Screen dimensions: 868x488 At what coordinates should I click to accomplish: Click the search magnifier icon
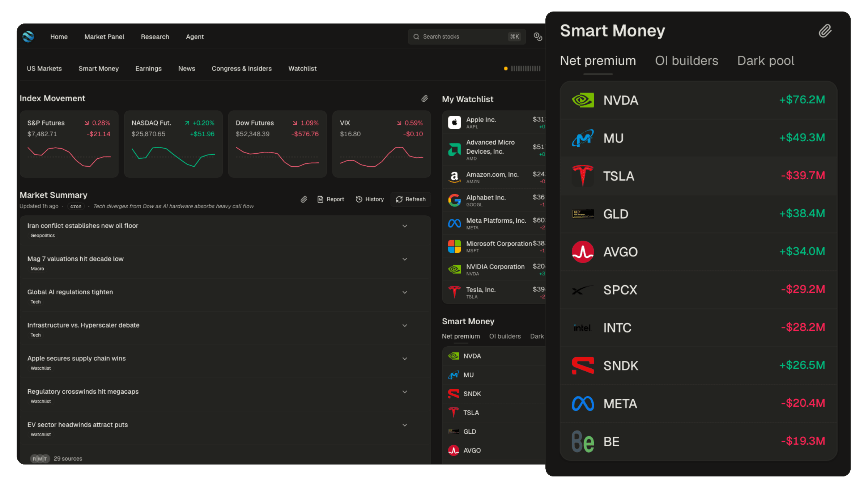coord(416,37)
